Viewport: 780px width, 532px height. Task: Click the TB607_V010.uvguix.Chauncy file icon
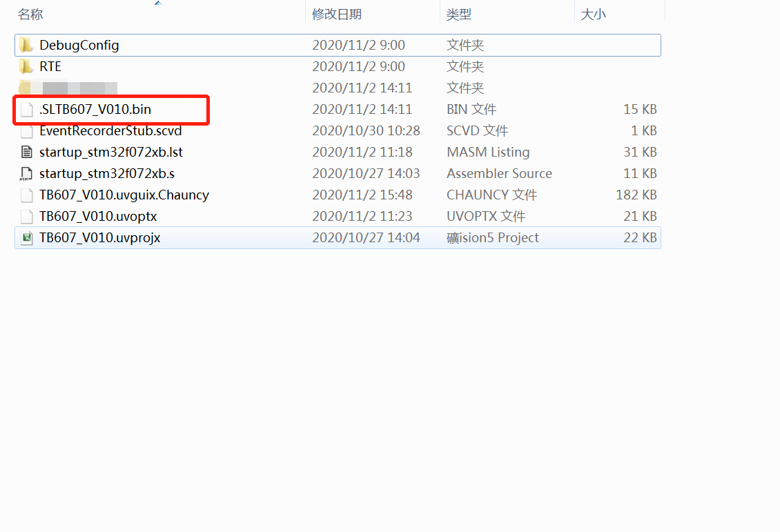[26, 195]
